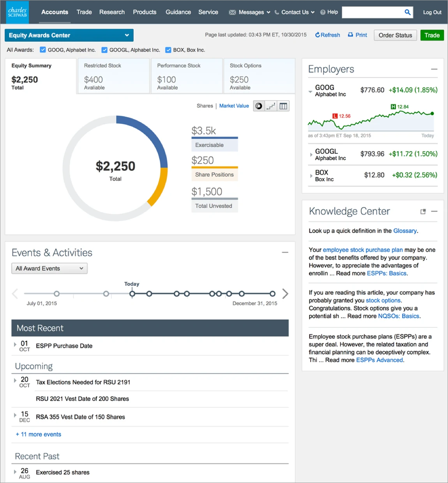Expand the 20 OCT Tax Elections event
Image resolution: width=448 pixels, height=483 pixels.
pyautogui.click(x=15, y=380)
